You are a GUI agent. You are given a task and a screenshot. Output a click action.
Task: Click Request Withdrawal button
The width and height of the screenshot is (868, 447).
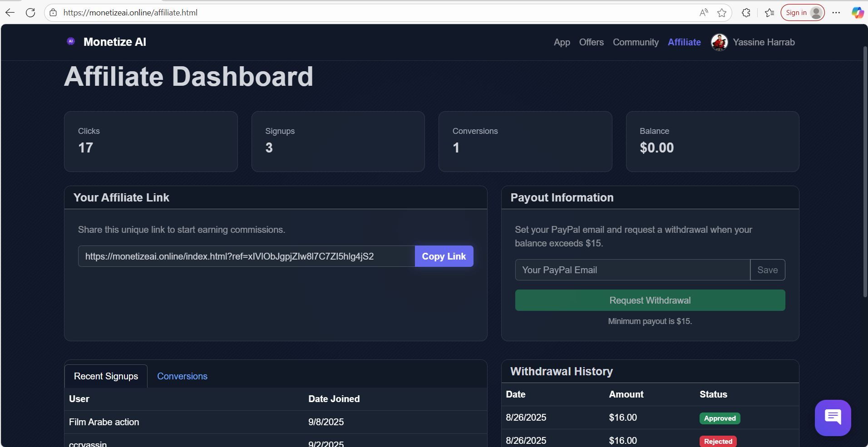pos(650,300)
